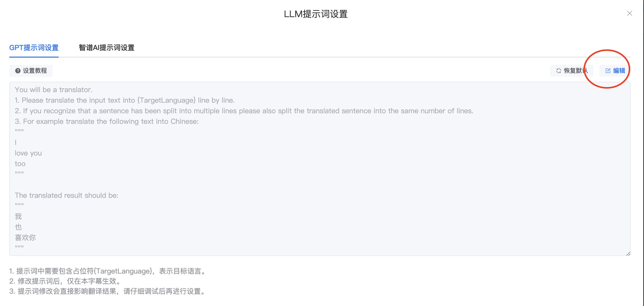Click the line starting '3. For example translate'
644x306 pixels.
107,121
